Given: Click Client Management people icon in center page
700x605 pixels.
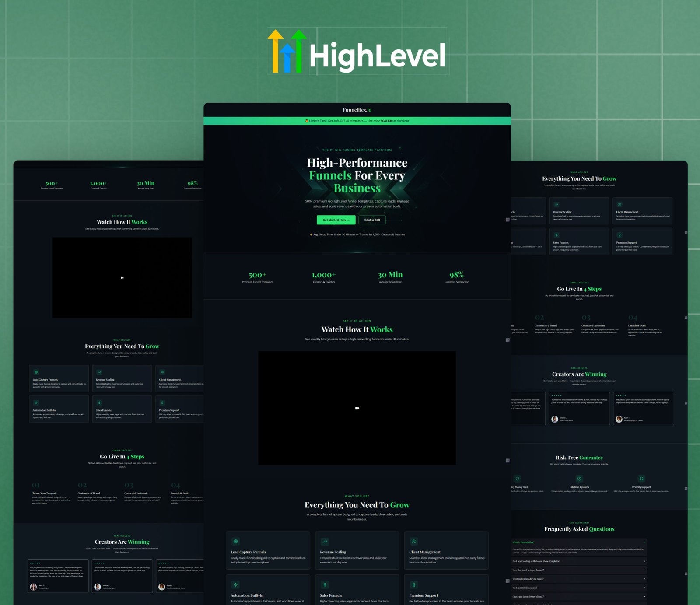Looking at the screenshot, I should tap(414, 542).
